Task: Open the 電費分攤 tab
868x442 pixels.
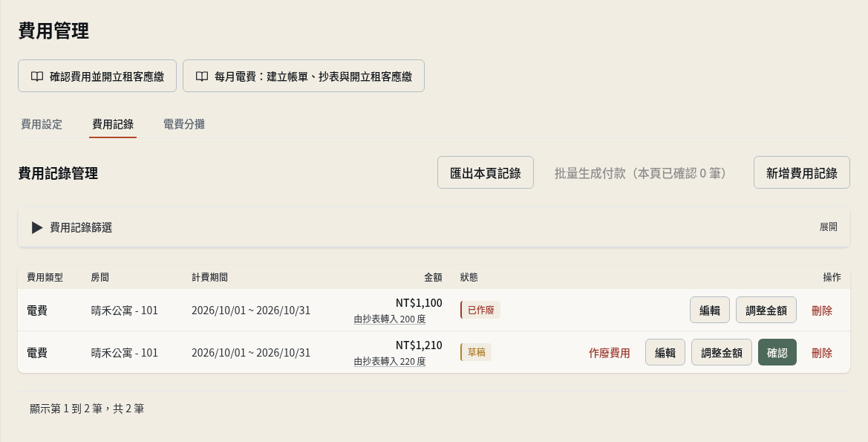Action: tap(184, 124)
